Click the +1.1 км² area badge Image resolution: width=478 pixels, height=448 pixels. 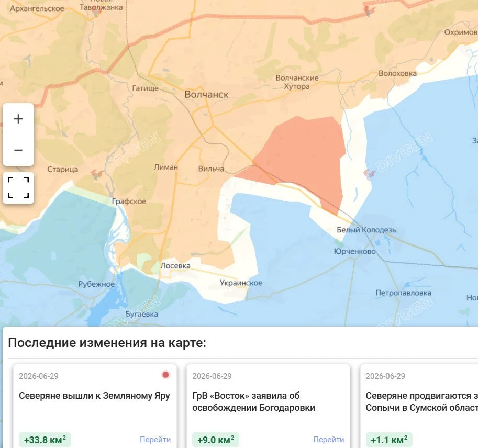pyautogui.click(x=389, y=440)
